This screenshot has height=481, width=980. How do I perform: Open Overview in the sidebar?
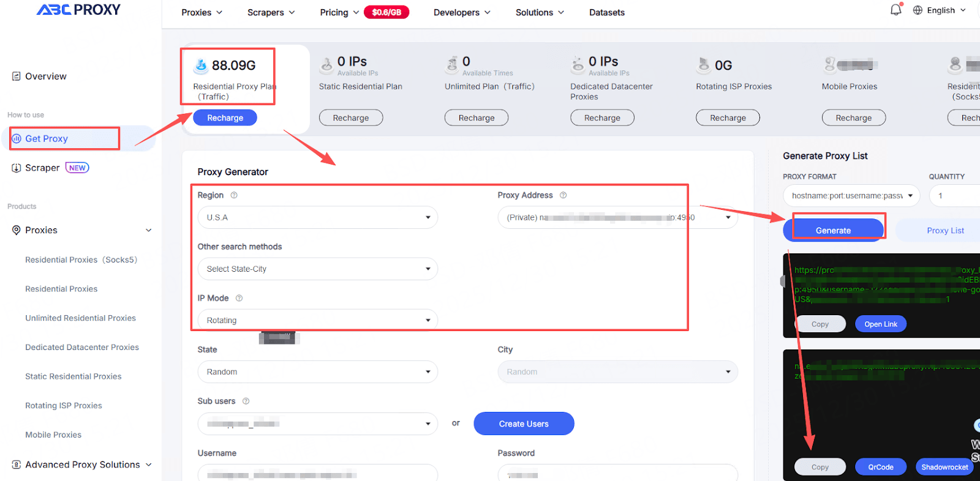point(45,76)
